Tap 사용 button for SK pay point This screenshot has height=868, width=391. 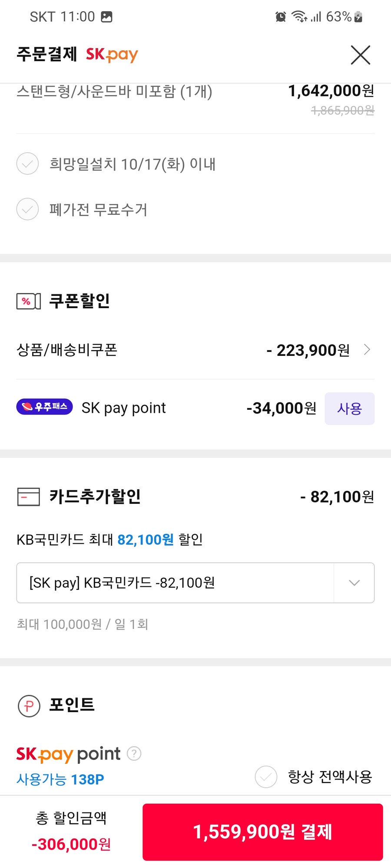click(350, 408)
